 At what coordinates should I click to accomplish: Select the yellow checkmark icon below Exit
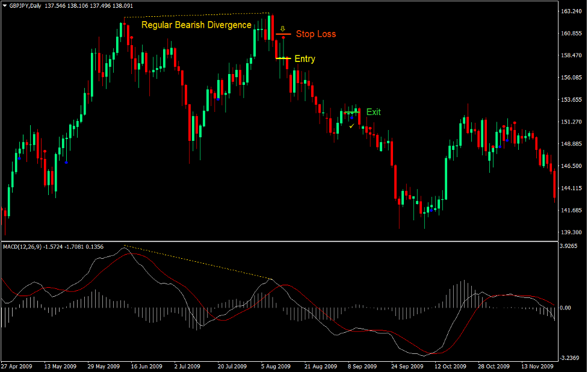click(x=351, y=126)
